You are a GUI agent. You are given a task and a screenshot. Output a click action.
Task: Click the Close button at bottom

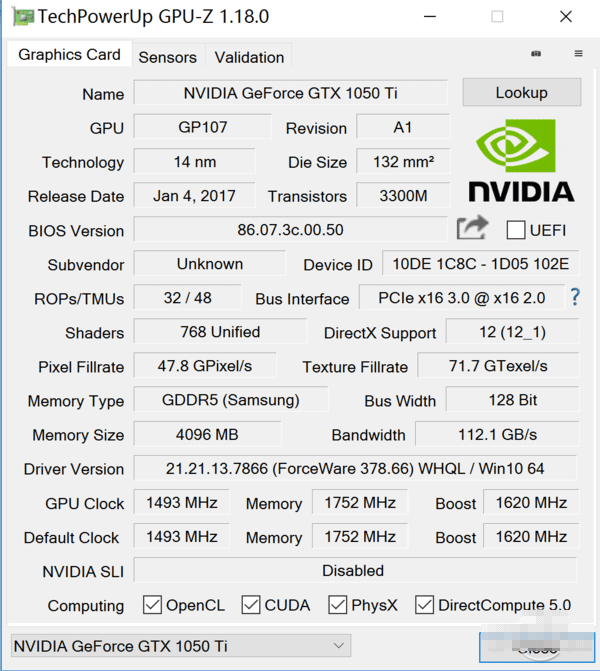tap(536, 648)
